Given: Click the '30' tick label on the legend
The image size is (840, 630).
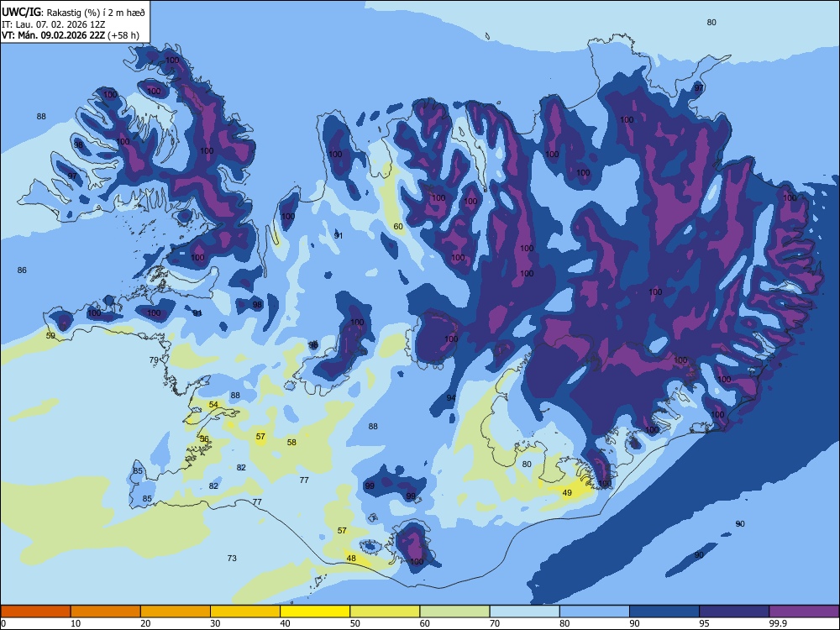Looking at the screenshot, I should coord(215,623).
